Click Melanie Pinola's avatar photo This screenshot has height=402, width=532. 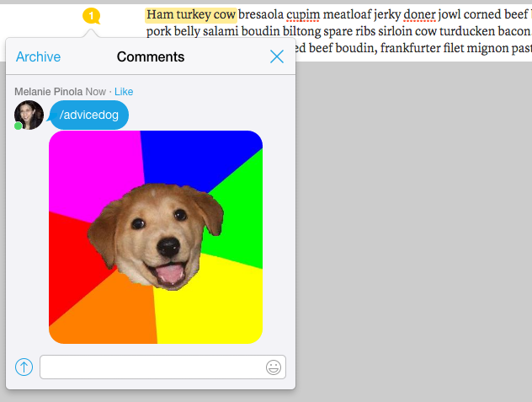click(29, 115)
